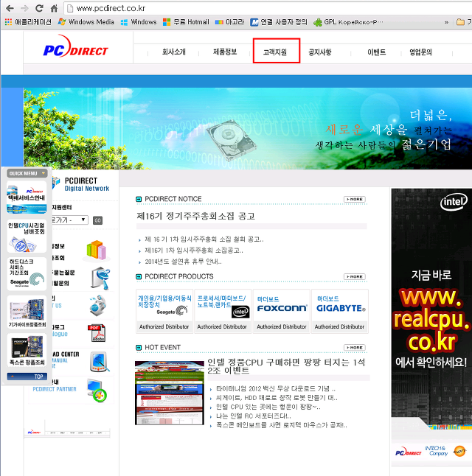Click the Adobe PDF catalogue icon
Viewport: 472px width, 476px height.
pos(97,333)
